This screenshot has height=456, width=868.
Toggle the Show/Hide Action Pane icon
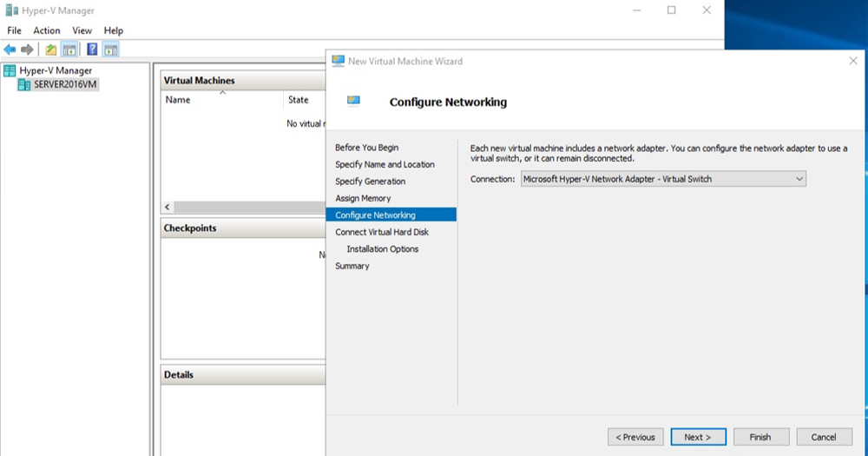pyautogui.click(x=111, y=50)
